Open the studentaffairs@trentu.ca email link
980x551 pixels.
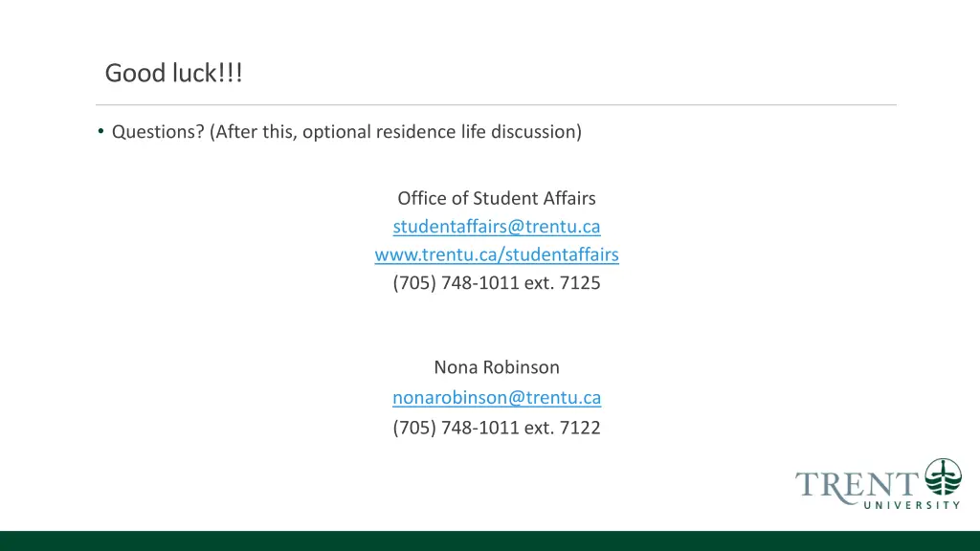pyautogui.click(x=497, y=226)
